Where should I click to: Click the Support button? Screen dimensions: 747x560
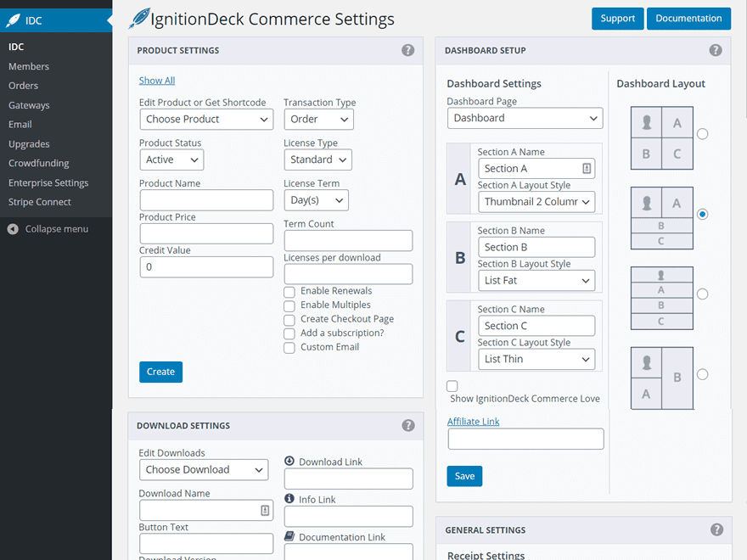pyautogui.click(x=617, y=19)
